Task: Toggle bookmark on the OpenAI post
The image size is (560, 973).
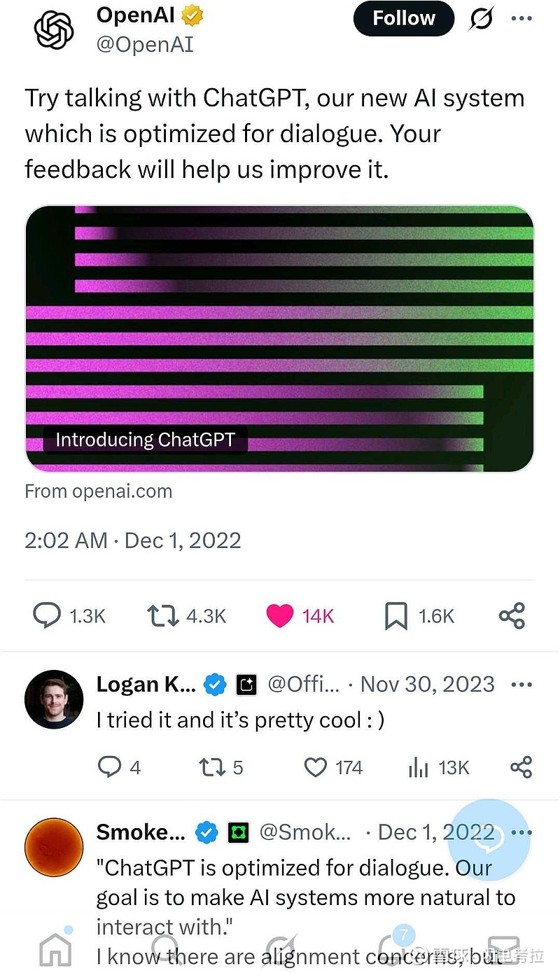Action: tap(396, 615)
